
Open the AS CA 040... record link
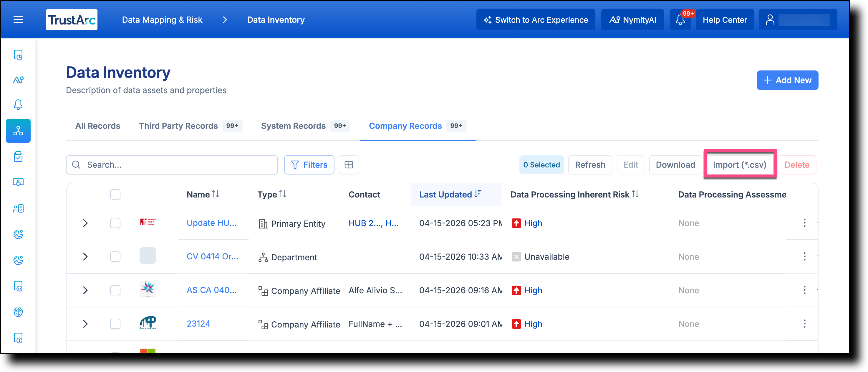coord(212,290)
